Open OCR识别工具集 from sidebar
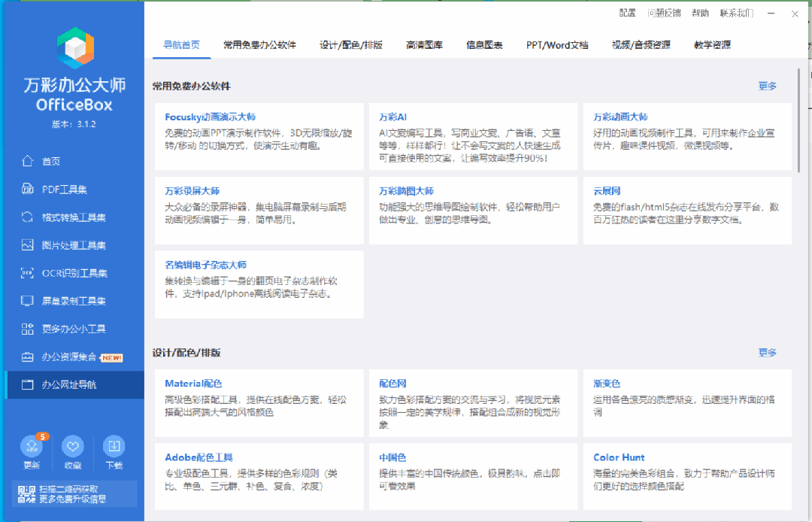This screenshot has width=812, height=522. [74, 273]
